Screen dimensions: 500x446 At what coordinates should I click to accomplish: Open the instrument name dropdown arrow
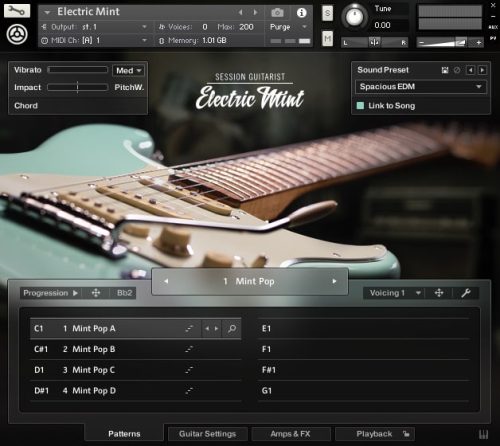pos(47,12)
